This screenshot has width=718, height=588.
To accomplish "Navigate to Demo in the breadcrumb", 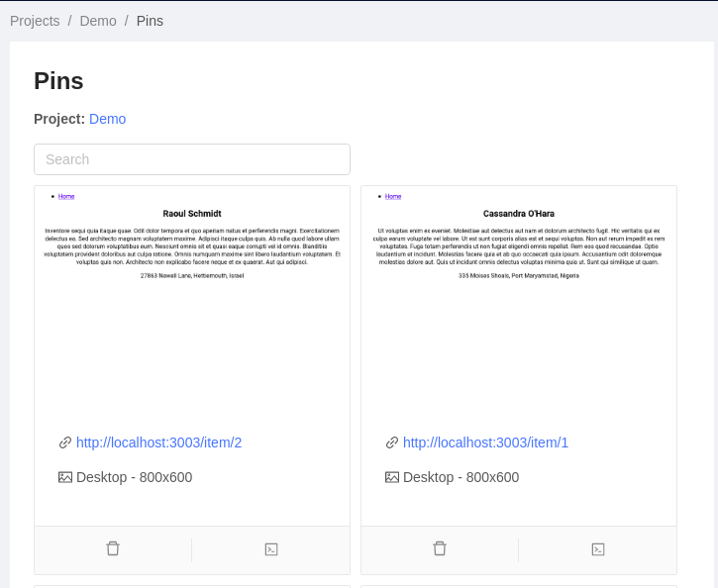I will [98, 21].
